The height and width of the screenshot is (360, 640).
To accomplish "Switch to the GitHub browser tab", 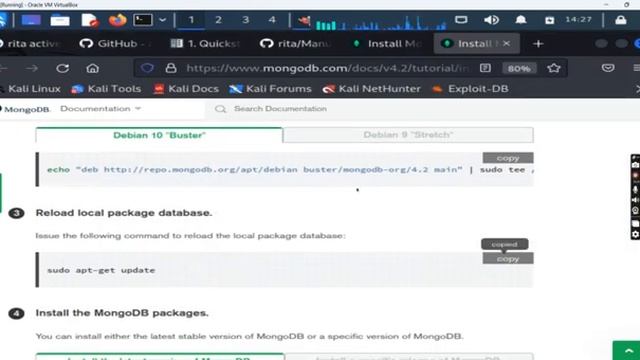I will tap(116, 44).
